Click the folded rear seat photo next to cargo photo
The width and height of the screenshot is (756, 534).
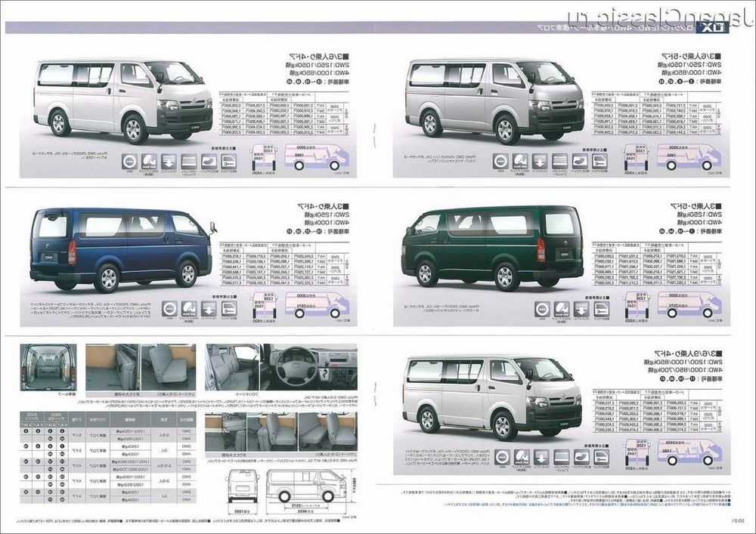(113, 367)
